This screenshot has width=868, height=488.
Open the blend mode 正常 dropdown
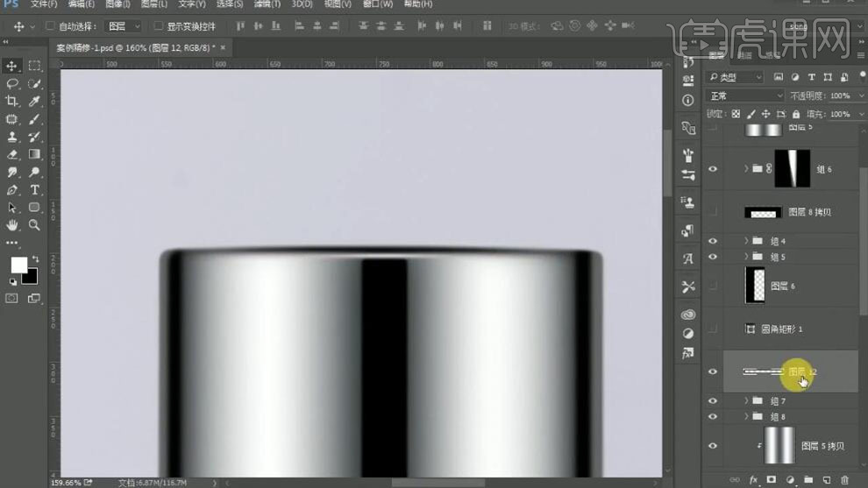click(x=745, y=95)
